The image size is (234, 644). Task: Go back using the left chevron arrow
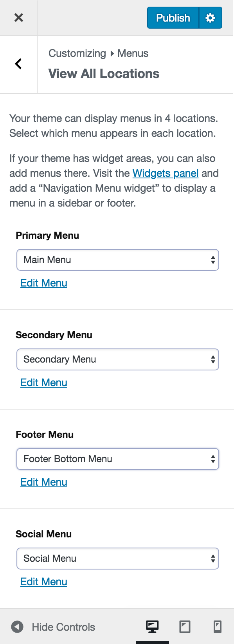(18, 63)
